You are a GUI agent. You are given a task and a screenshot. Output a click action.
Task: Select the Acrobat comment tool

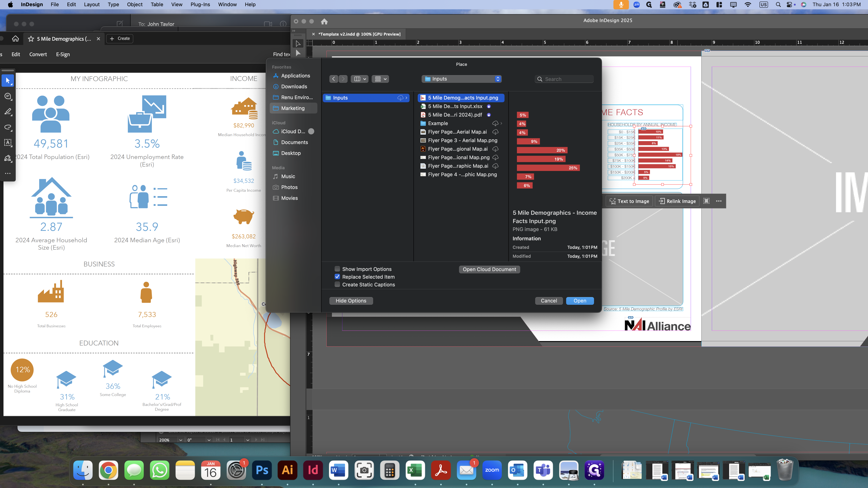click(8, 96)
